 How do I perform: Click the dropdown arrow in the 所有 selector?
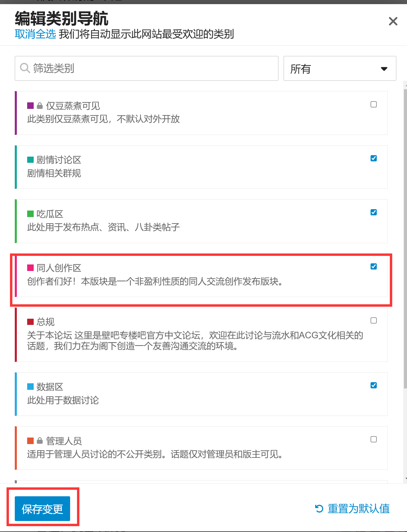[x=384, y=69]
